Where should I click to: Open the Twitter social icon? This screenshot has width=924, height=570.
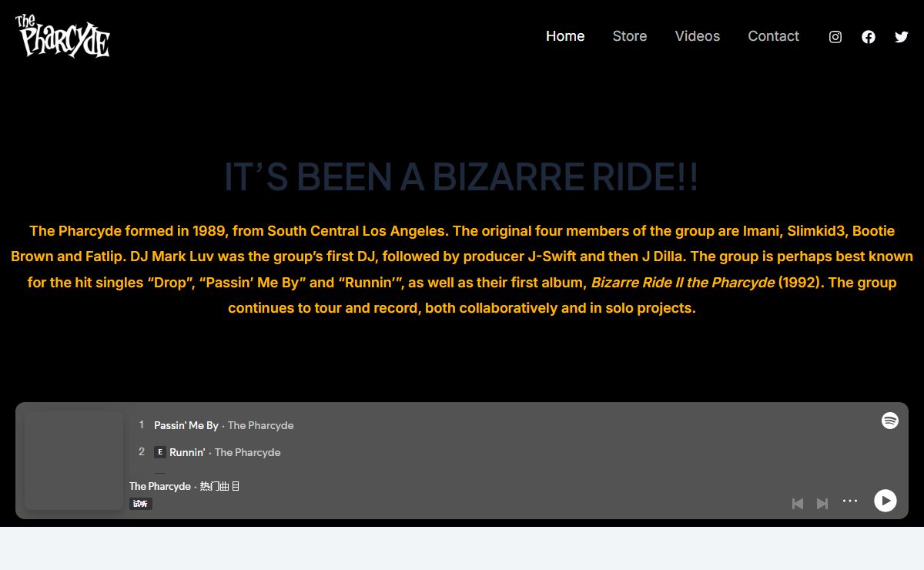[902, 37]
